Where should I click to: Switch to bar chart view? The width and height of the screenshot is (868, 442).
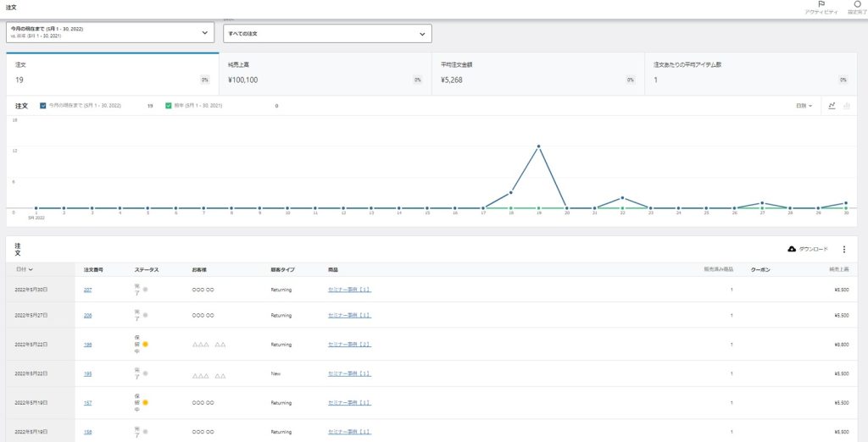tap(847, 106)
